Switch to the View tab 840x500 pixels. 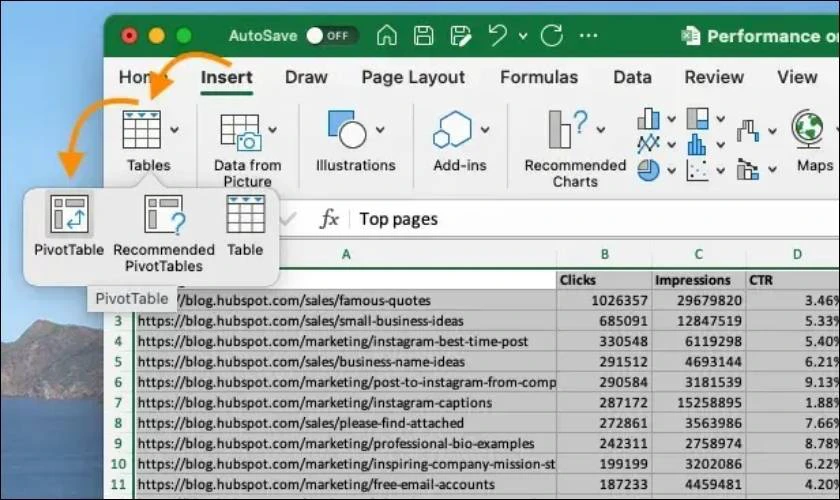point(797,77)
